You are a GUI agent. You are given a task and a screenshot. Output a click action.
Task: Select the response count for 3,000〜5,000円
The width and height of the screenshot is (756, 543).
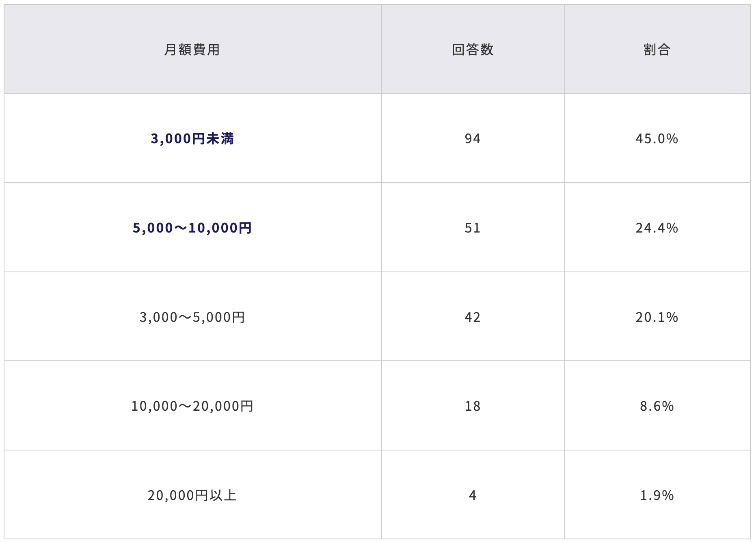[x=473, y=317]
